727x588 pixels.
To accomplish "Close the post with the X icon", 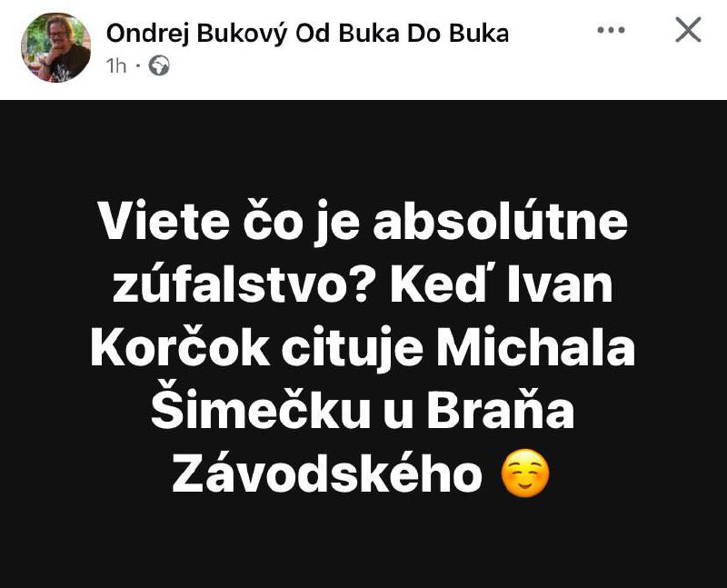I will click(x=688, y=29).
